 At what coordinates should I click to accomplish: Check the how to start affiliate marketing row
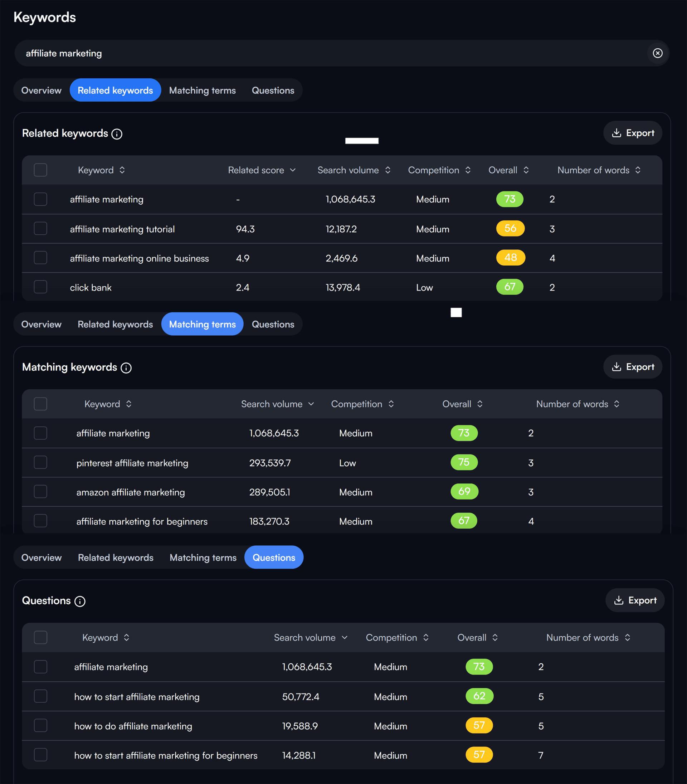point(40,696)
